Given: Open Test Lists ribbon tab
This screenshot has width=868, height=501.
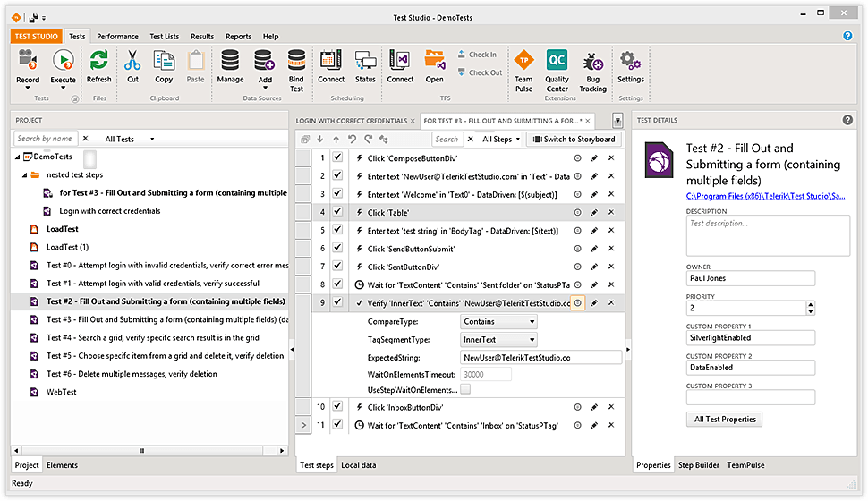Looking at the screenshot, I should point(165,37).
